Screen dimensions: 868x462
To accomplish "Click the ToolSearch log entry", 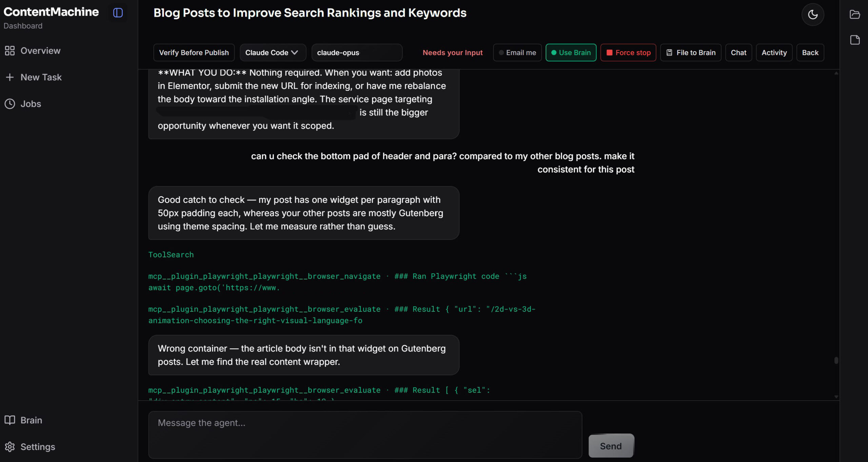I will 171,255.
